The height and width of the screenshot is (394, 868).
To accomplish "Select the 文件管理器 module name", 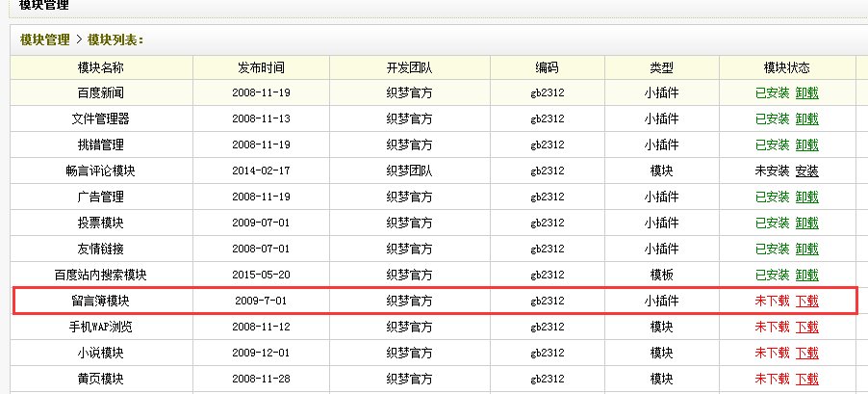I will [100, 119].
